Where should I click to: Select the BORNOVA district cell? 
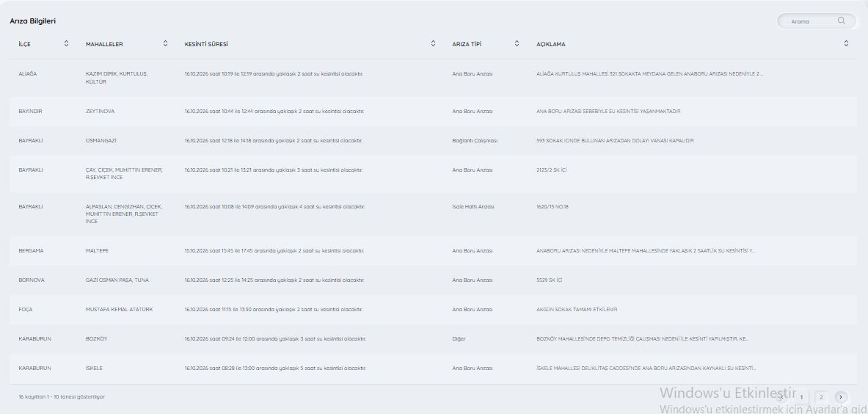pyautogui.click(x=31, y=280)
